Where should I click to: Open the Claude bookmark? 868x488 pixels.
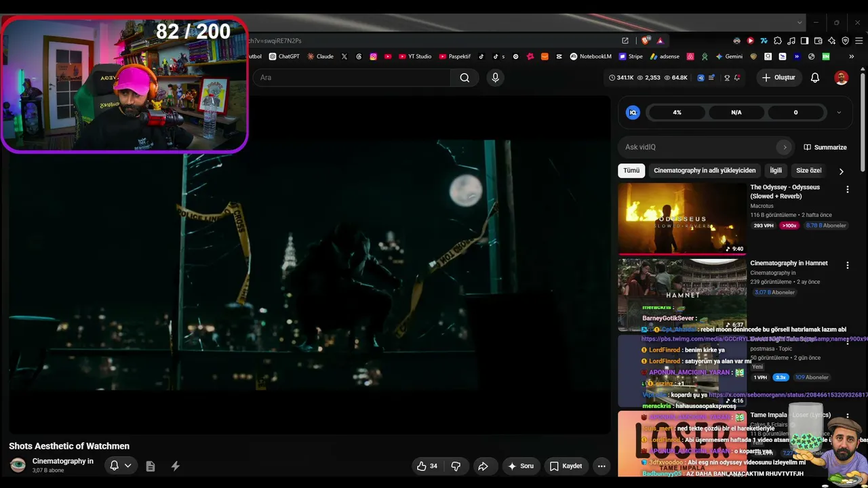tap(320, 57)
